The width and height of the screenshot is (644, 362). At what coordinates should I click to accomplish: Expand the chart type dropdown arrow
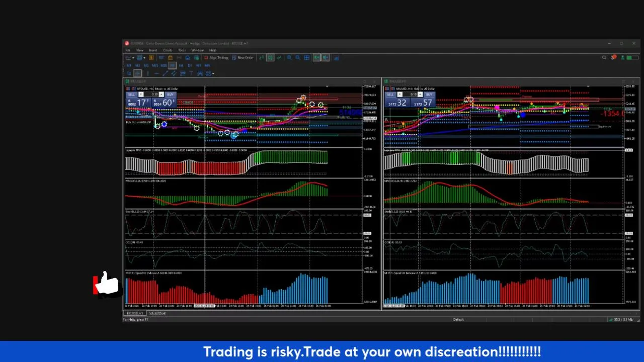click(133, 58)
